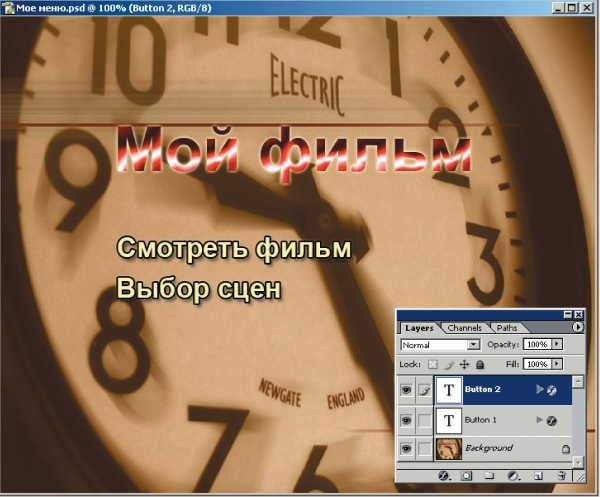Expand the Button 1 layer effects triangle

tap(540, 420)
